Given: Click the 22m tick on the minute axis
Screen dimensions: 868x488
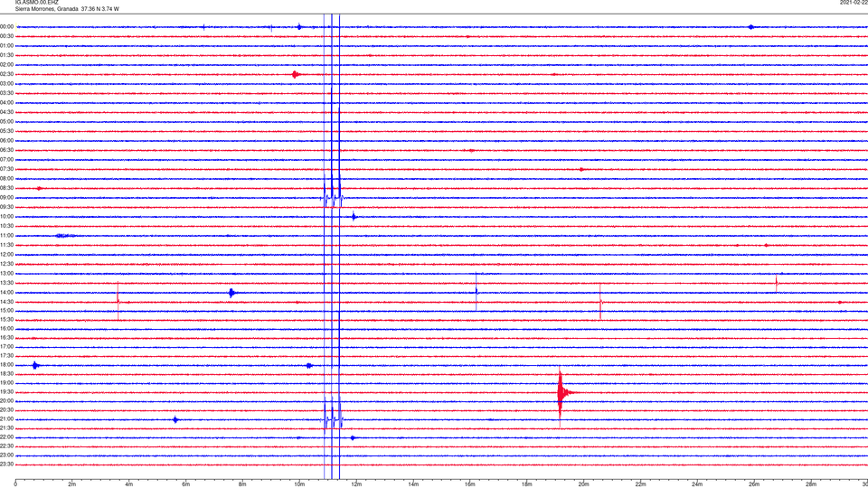Looking at the screenshot, I should click(x=640, y=484).
